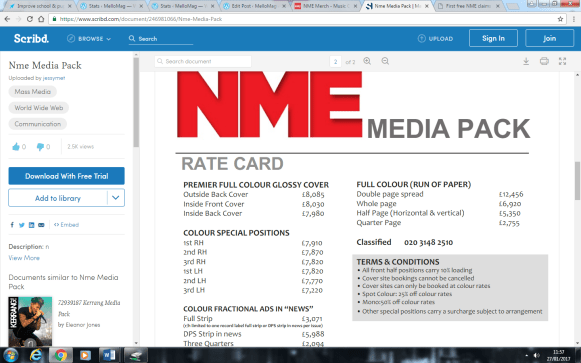Screen dimensions: 581x363
Task: Expand the Add to library dropdown arrow
Action: pyautogui.click(x=116, y=198)
